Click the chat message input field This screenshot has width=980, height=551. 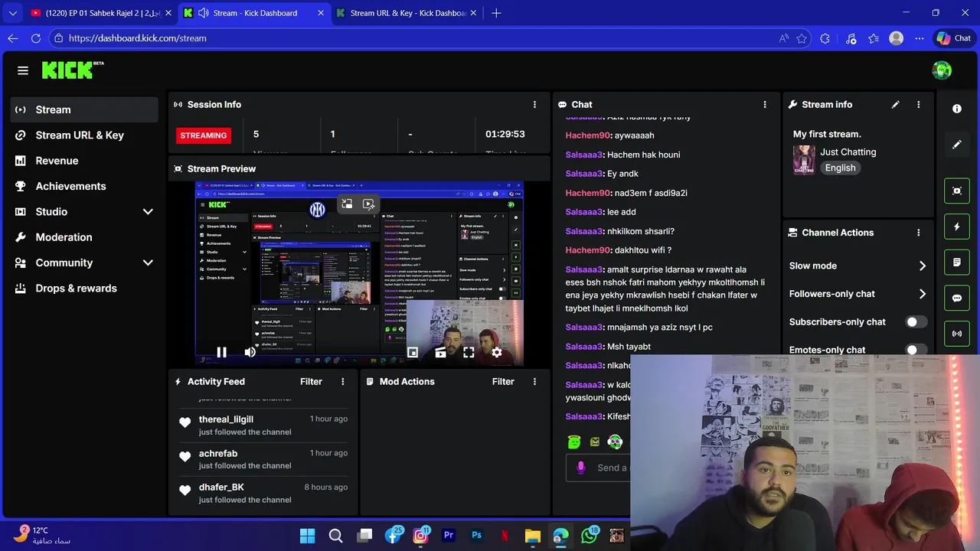599,468
